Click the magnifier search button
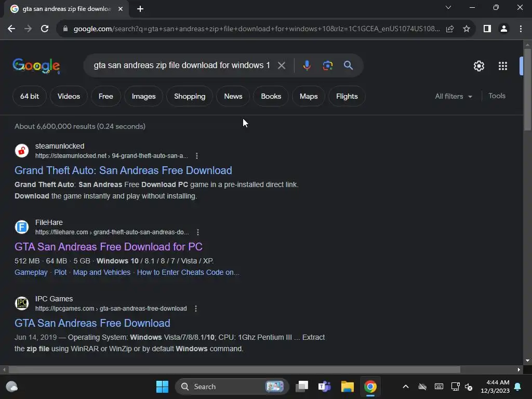The width and height of the screenshot is (532, 399). (x=348, y=65)
